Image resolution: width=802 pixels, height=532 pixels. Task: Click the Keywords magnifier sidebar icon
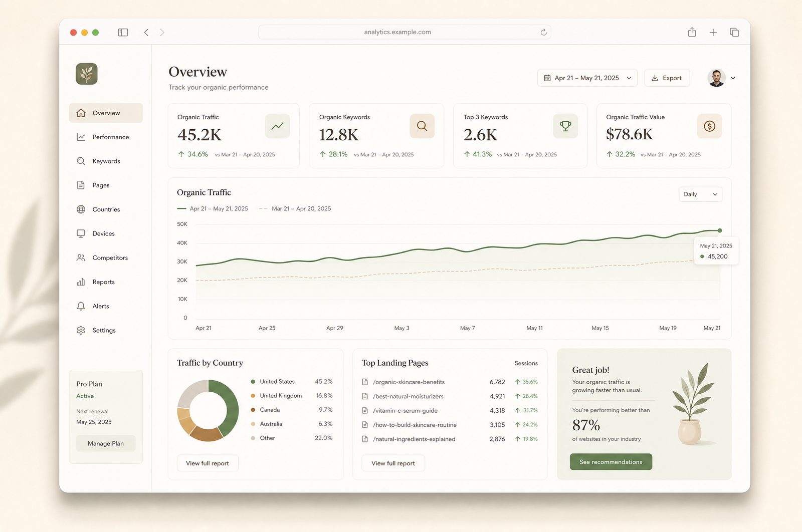pos(81,161)
